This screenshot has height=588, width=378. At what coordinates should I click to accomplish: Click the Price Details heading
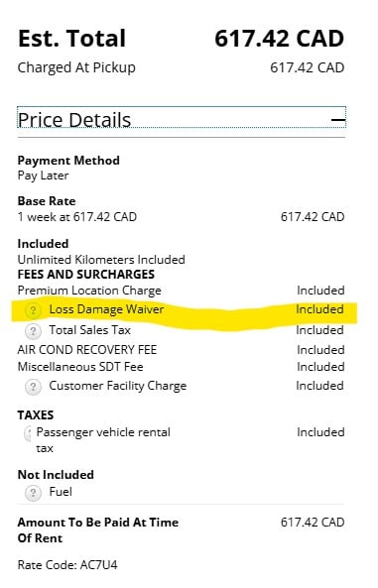pyautogui.click(x=74, y=120)
